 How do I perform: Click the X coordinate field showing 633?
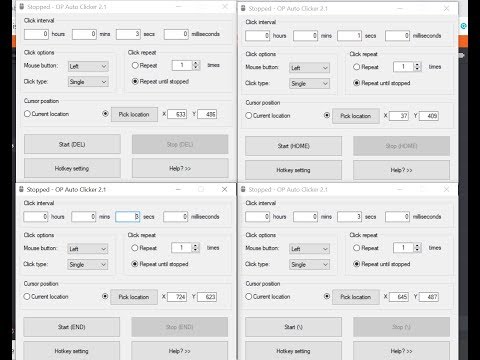click(x=177, y=114)
